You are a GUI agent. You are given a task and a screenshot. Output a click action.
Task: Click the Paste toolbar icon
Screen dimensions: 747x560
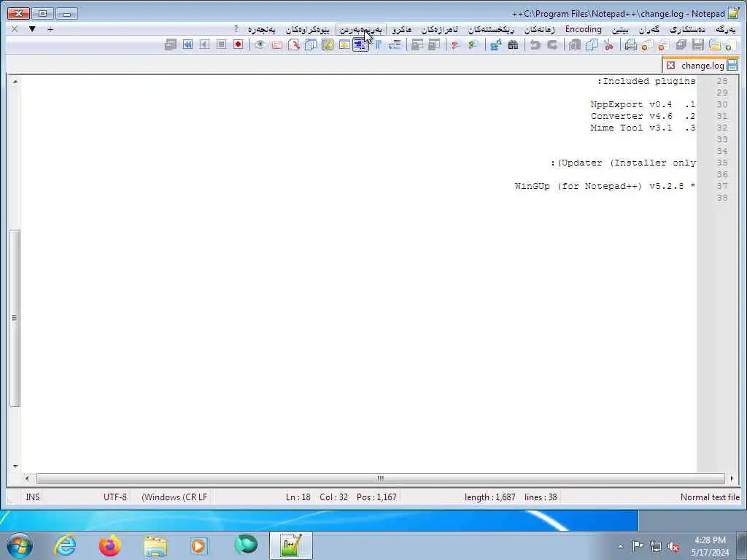(x=575, y=45)
